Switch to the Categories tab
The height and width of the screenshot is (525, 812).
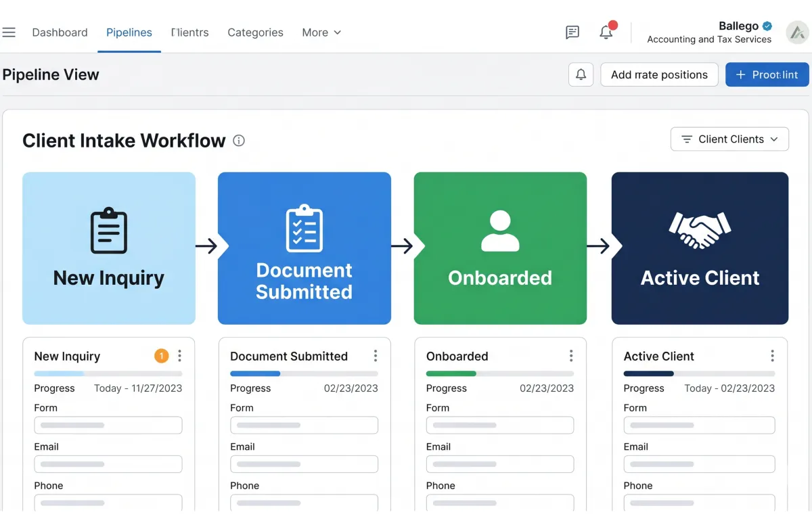click(x=255, y=32)
